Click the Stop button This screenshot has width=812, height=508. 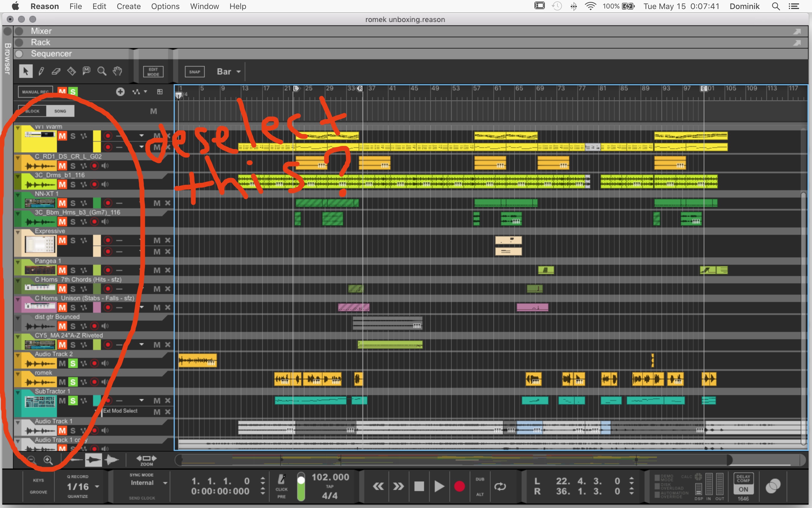click(419, 486)
